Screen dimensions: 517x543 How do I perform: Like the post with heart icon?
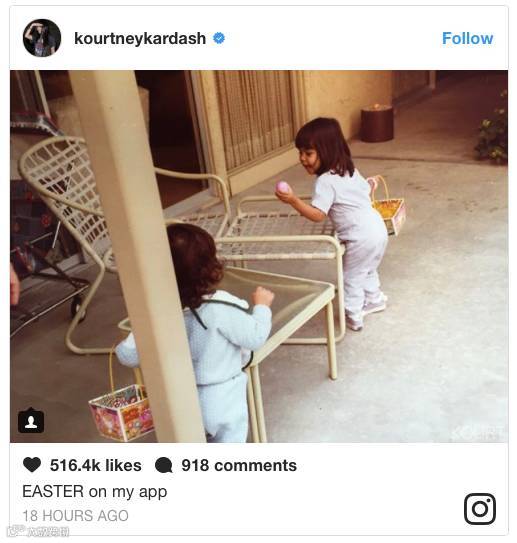coord(32,465)
